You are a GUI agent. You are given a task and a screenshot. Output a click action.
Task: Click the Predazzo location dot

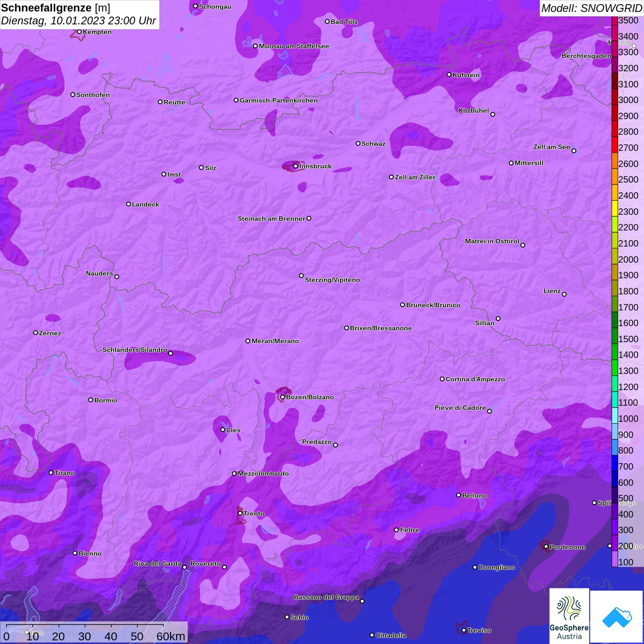[335, 445]
